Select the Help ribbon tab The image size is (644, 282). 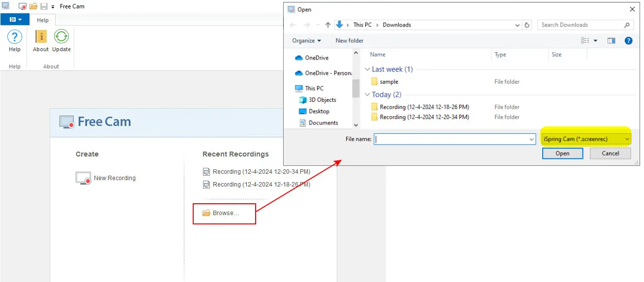tap(43, 20)
